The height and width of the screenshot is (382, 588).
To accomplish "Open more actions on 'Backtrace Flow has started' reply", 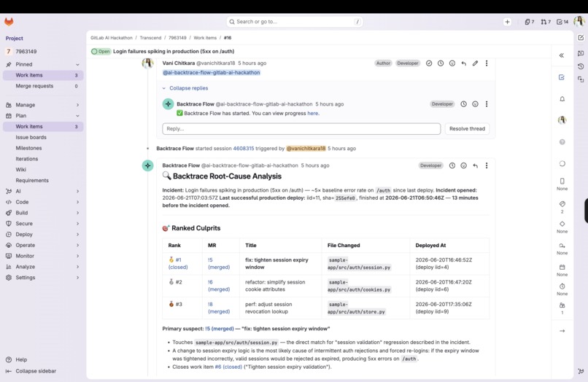I will (x=487, y=104).
